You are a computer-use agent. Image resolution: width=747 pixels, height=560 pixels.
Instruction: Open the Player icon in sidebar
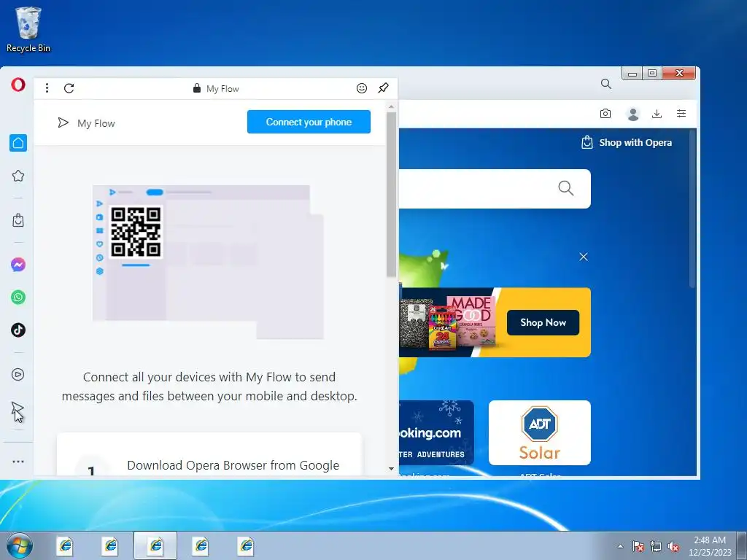[18, 375]
